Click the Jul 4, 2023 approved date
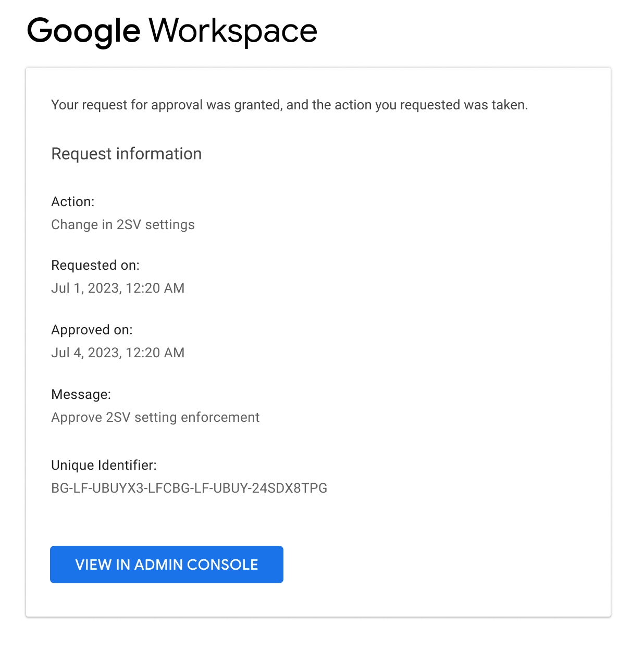644x652 pixels. (118, 353)
